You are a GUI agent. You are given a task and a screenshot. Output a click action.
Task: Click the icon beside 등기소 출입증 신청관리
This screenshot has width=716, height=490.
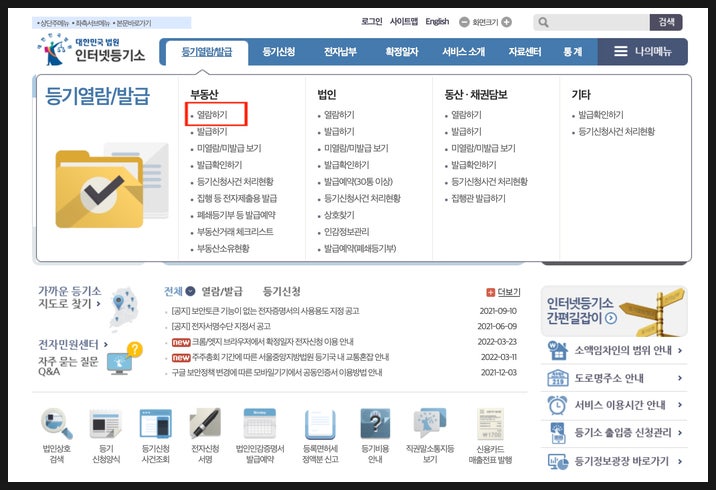(x=558, y=433)
